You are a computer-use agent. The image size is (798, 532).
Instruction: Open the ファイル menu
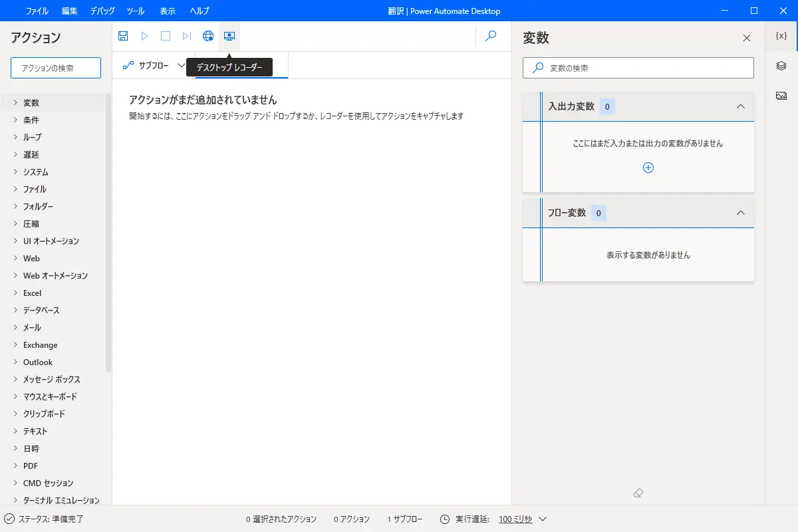coord(37,11)
